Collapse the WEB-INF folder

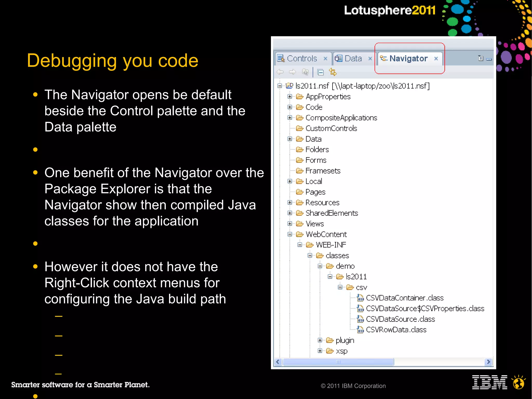pyautogui.click(x=300, y=245)
